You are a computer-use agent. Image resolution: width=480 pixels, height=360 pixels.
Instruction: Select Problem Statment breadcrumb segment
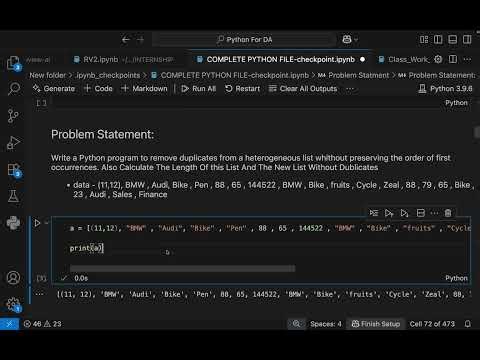point(353,75)
